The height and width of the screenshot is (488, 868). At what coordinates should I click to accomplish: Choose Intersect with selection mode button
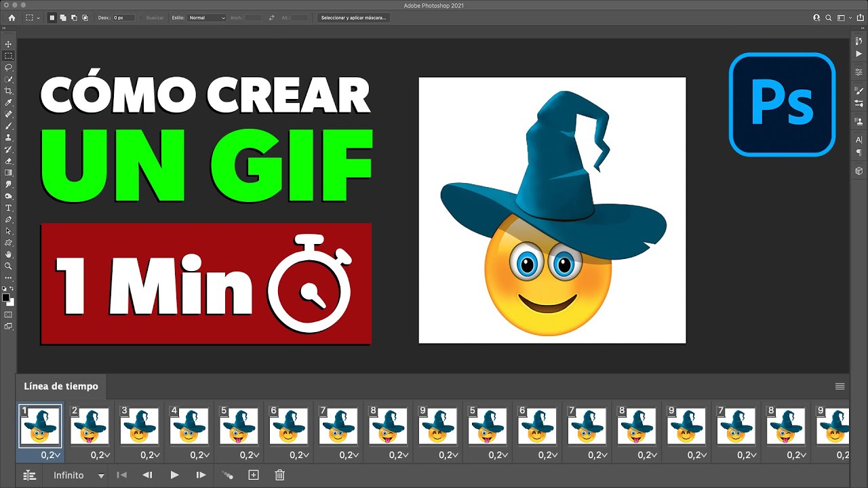(85, 18)
